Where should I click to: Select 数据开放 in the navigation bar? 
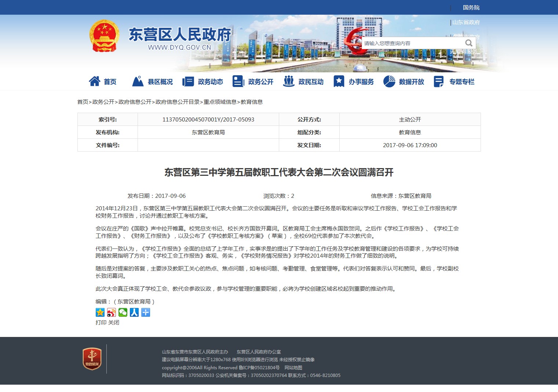[x=404, y=81]
